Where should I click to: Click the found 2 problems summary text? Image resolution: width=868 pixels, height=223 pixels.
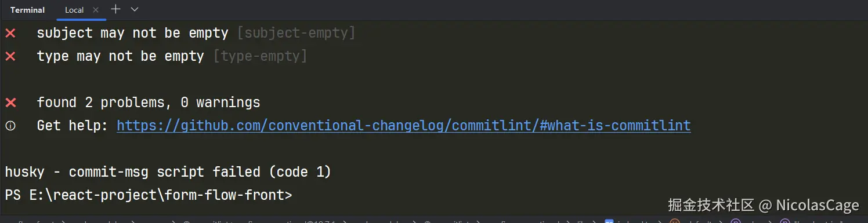(x=149, y=103)
